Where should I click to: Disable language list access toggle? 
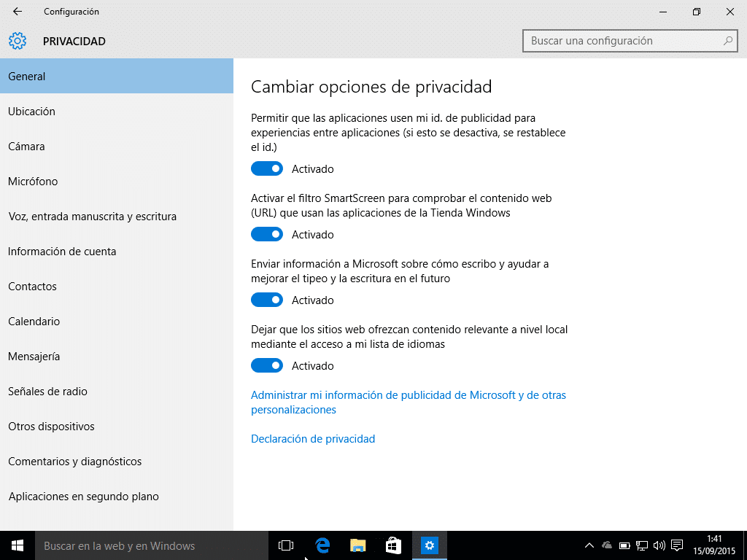pos(267,366)
